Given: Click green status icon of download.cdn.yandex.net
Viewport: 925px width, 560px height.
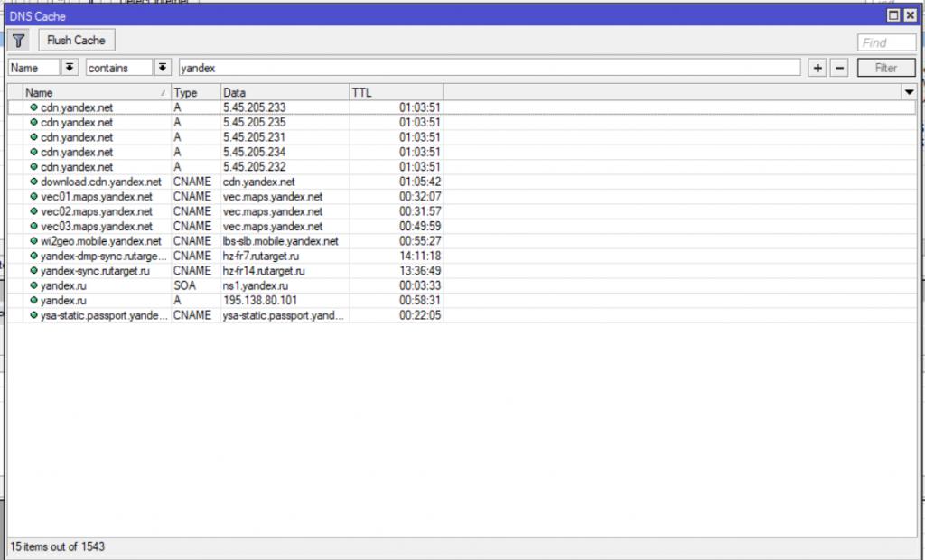Looking at the screenshot, I should tap(34, 182).
